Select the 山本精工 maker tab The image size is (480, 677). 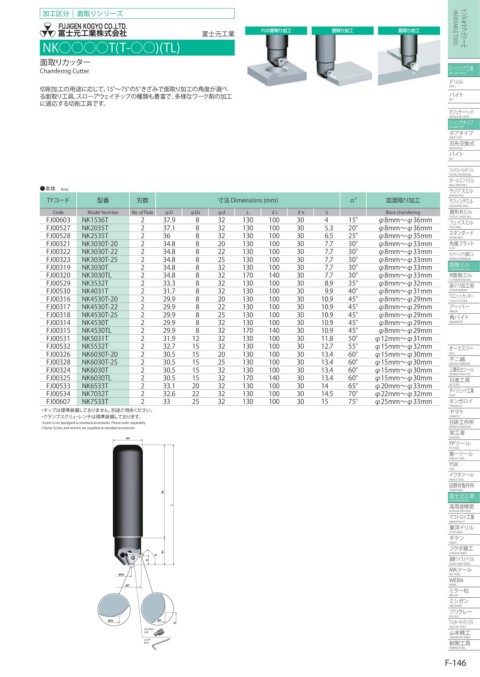[x=463, y=634]
